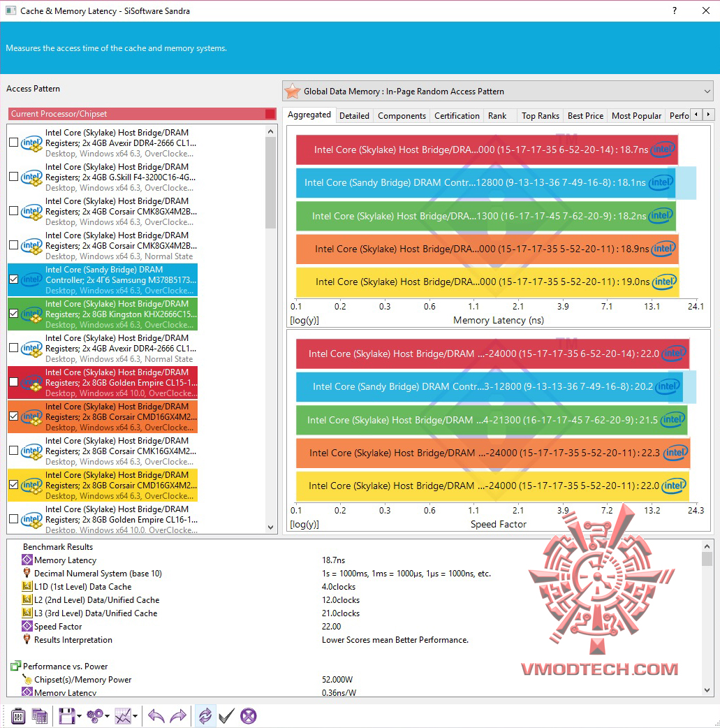Open the Certification tab
Viewport: 720px width, 728px height.
pyautogui.click(x=457, y=115)
